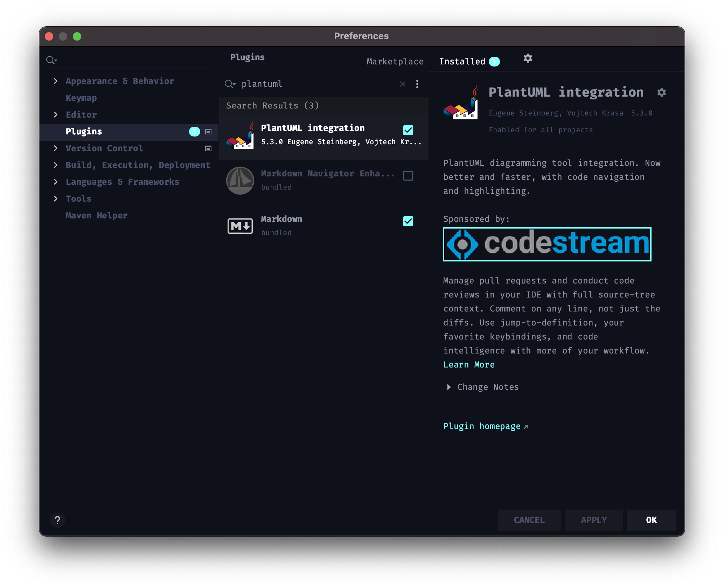Select the Installed tab
Viewport: 724px width, 588px height.
point(462,62)
